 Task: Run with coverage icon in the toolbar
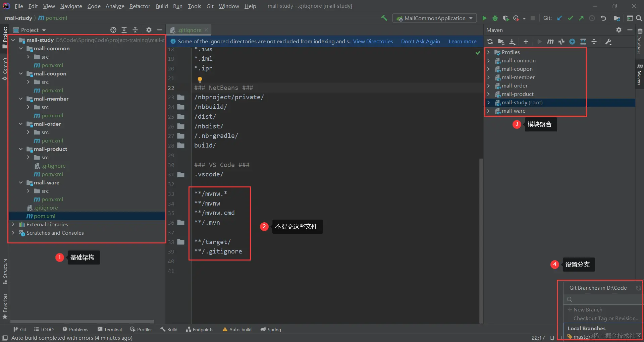click(506, 18)
